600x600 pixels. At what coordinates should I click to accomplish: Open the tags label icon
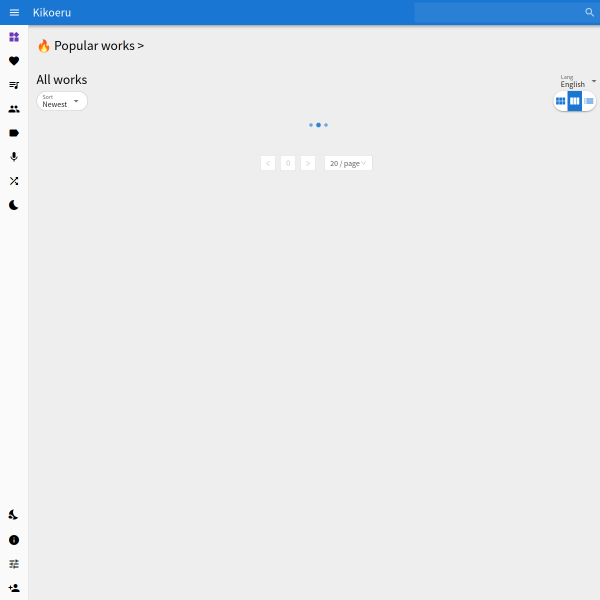click(x=14, y=133)
